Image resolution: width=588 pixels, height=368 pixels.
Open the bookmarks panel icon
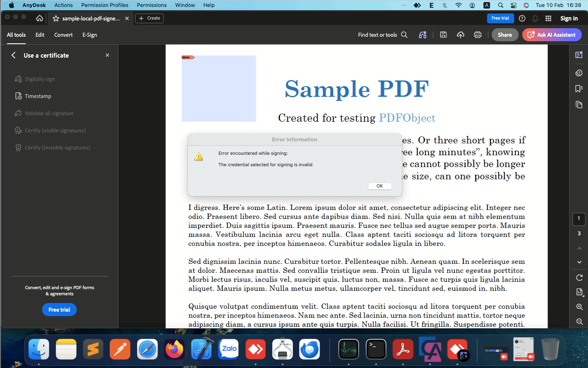[579, 89]
